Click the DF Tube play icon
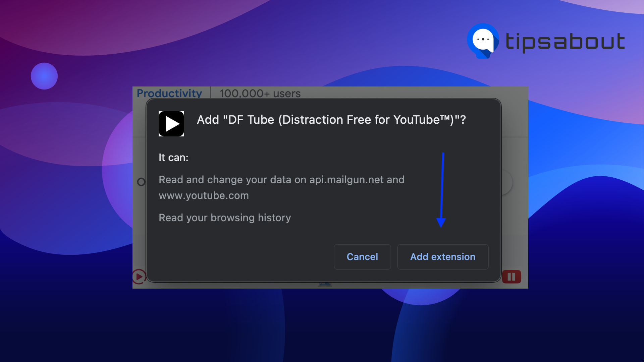Screen dimensions: 644x362 (x=171, y=124)
